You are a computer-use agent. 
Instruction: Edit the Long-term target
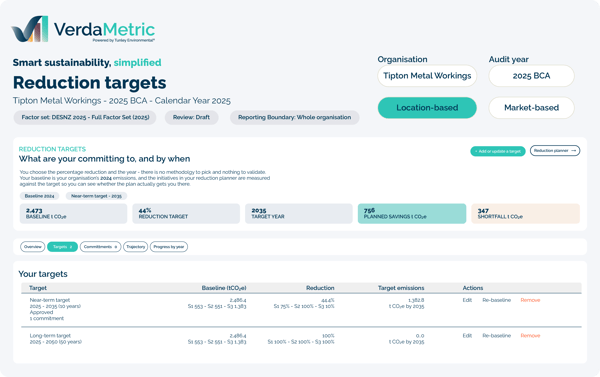pos(467,336)
